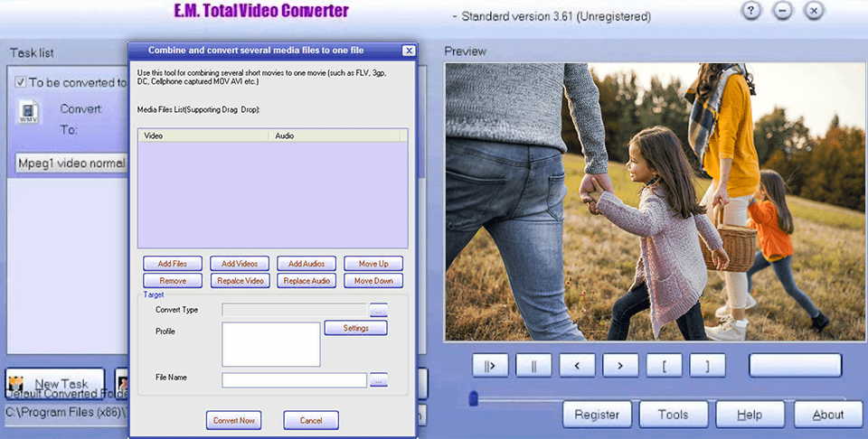Viewport: 868px width, 439px height.
Task: Open profile Settings in the dialog
Action: (x=356, y=328)
